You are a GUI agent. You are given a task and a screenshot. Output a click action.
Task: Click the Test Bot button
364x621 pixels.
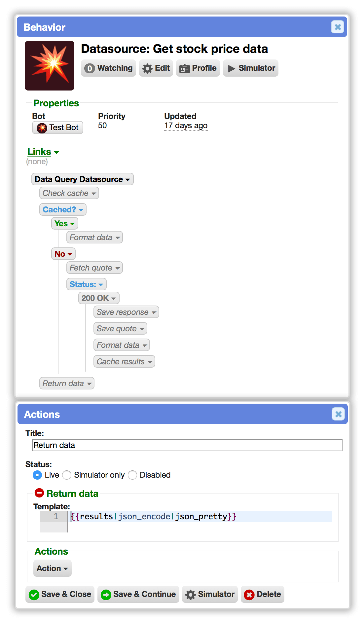click(57, 128)
